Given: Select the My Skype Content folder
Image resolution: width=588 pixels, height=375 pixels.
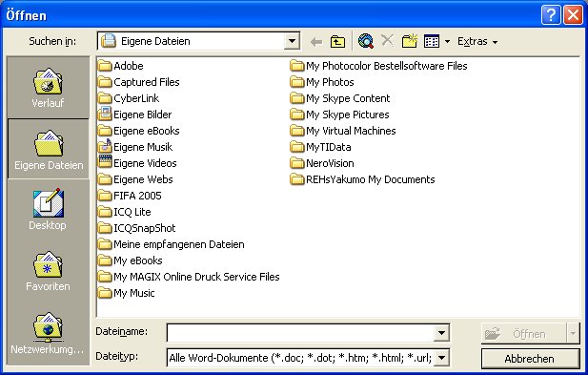Looking at the screenshot, I should 340,98.
